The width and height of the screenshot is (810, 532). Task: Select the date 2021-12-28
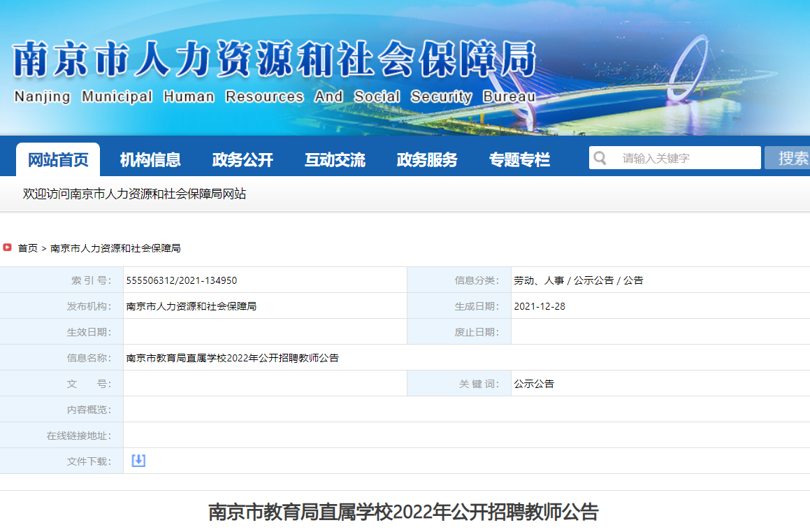click(540, 306)
